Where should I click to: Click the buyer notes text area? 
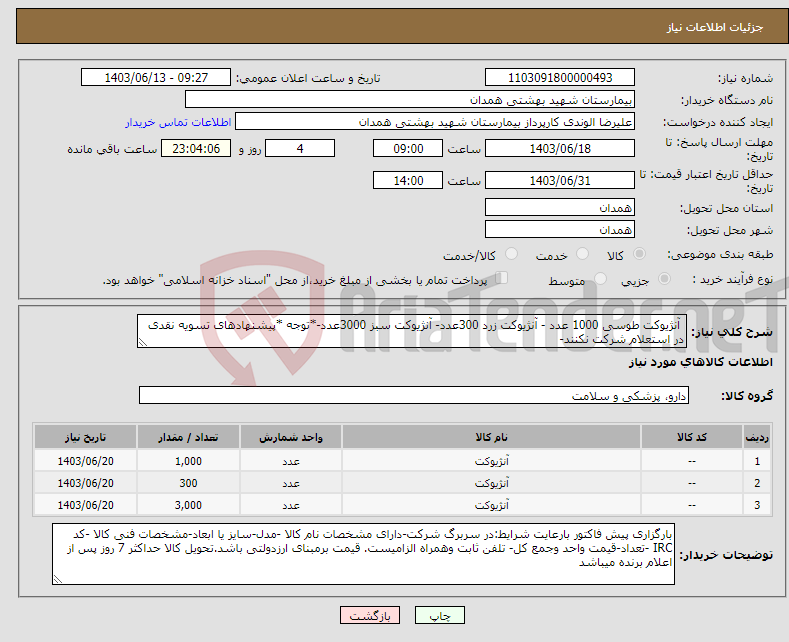[x=363, y=554]
